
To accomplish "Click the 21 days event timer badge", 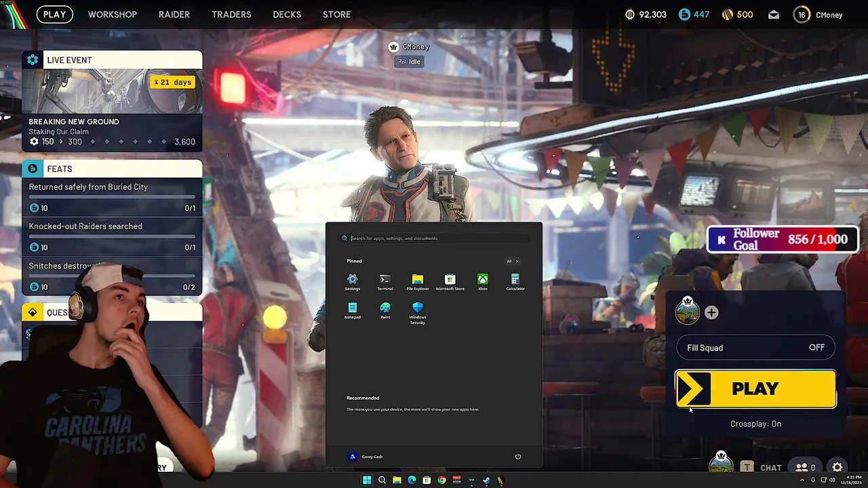I will click(x=173, y=82).
